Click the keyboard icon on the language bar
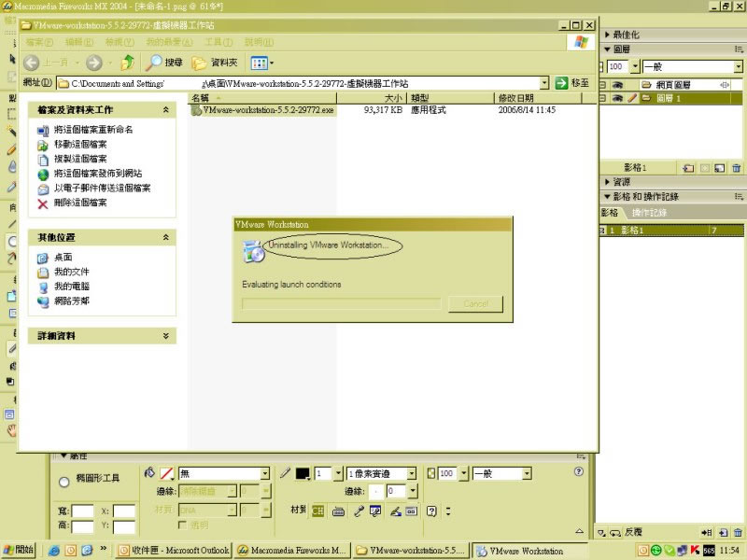 (x=338, y=511)
